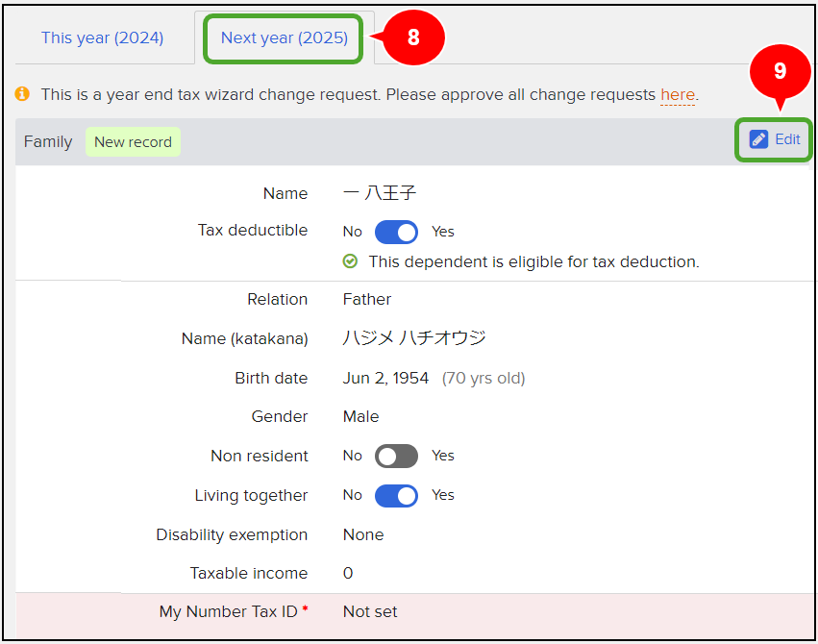Click the red step 8 callout marker

tap(412, 37)
